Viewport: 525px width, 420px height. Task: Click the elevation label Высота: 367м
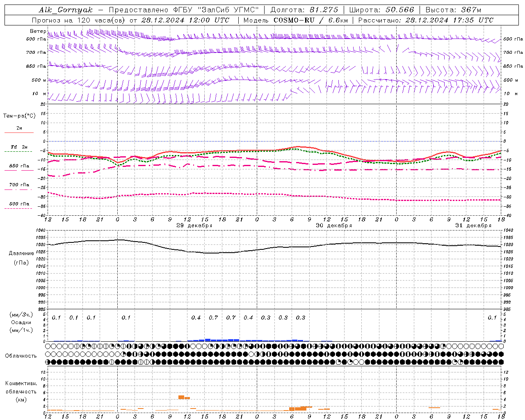[453, 10]
